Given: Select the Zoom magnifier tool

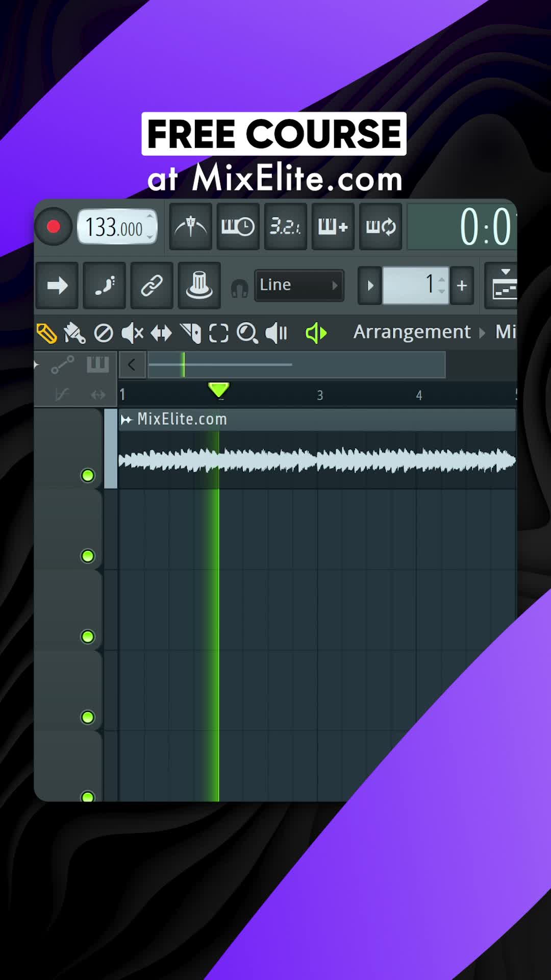Looking at the screenshot, I should (x=247, y=333).
